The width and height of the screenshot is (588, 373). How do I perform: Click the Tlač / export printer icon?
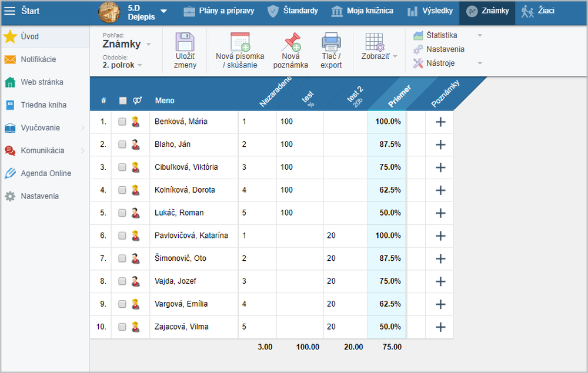pos(331,42)
